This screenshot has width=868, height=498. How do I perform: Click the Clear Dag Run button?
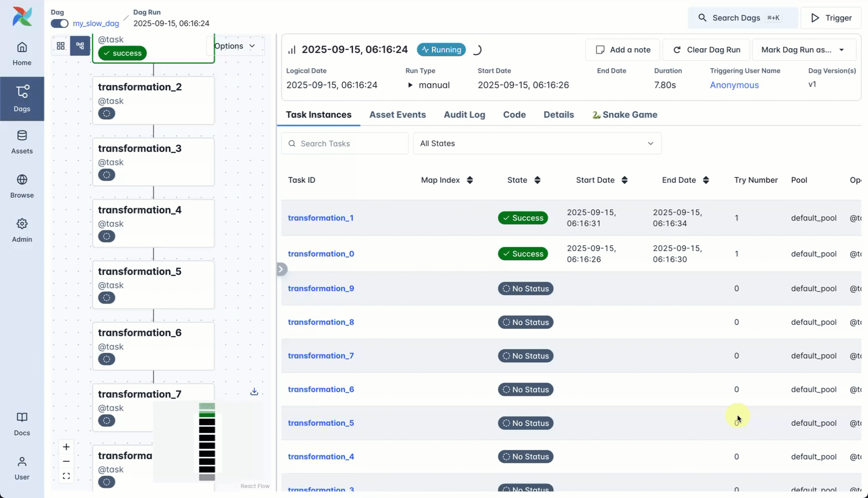point(706,50)
